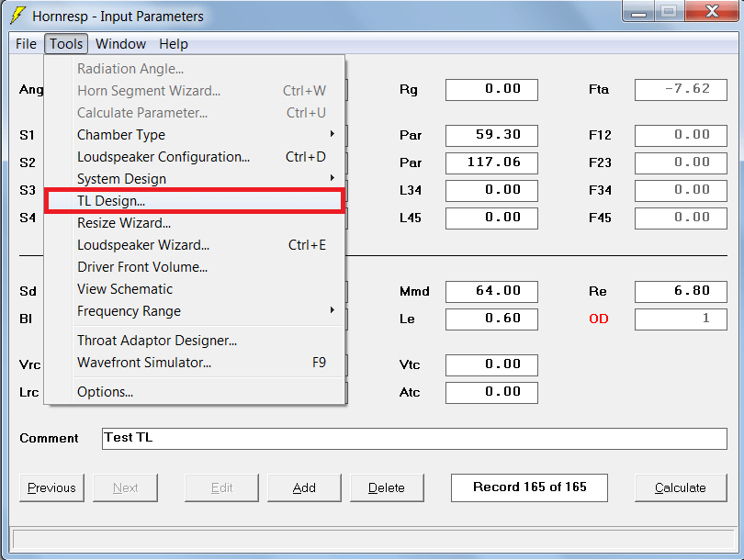Open the Help menu
Viewport: 744px width, 560px height.
point(174,44)
